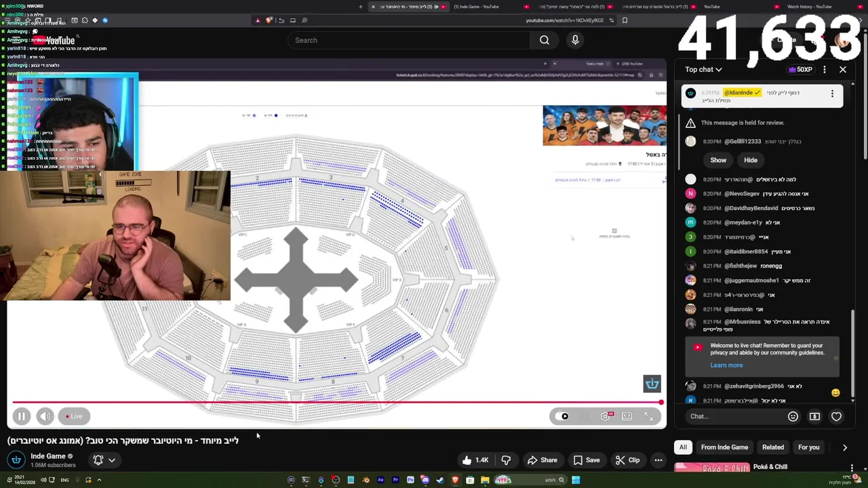
Task: Open Discord in taskbar
Action: (x=425, y=480)
